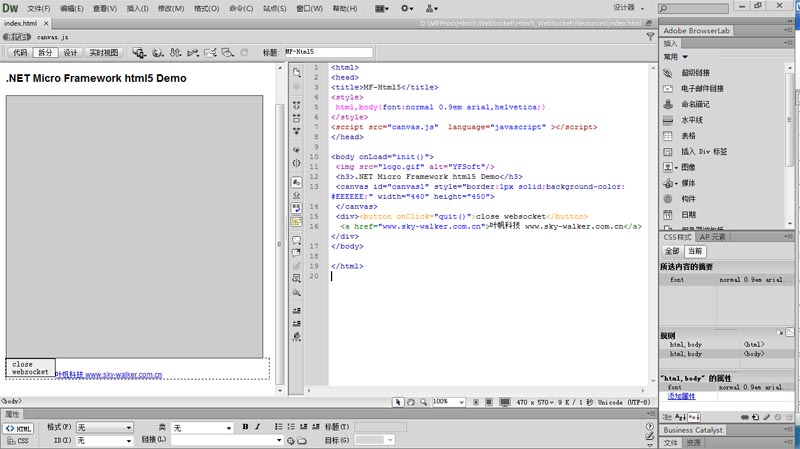Insert a table (表格) from the panel
800x449 pixels.
point(669,136)
